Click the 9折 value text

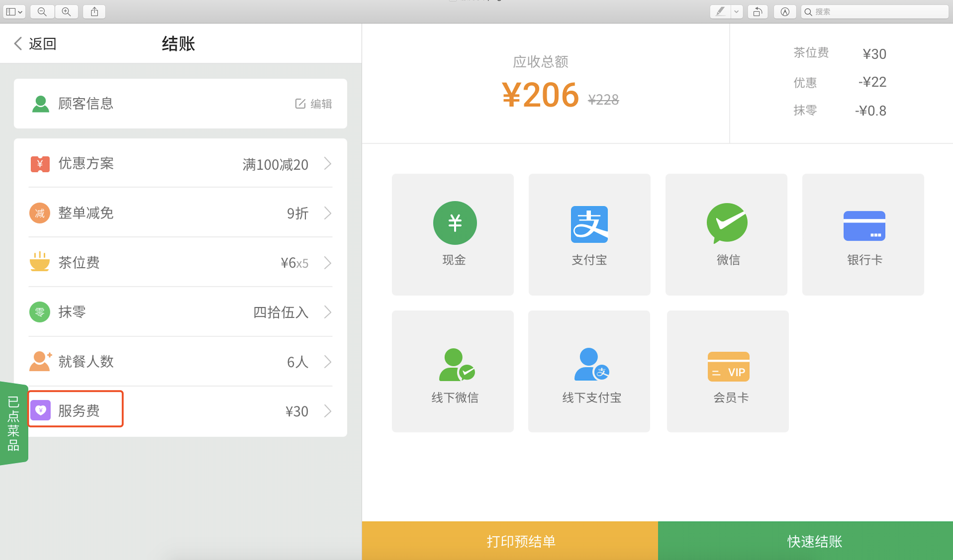point(298,214)
